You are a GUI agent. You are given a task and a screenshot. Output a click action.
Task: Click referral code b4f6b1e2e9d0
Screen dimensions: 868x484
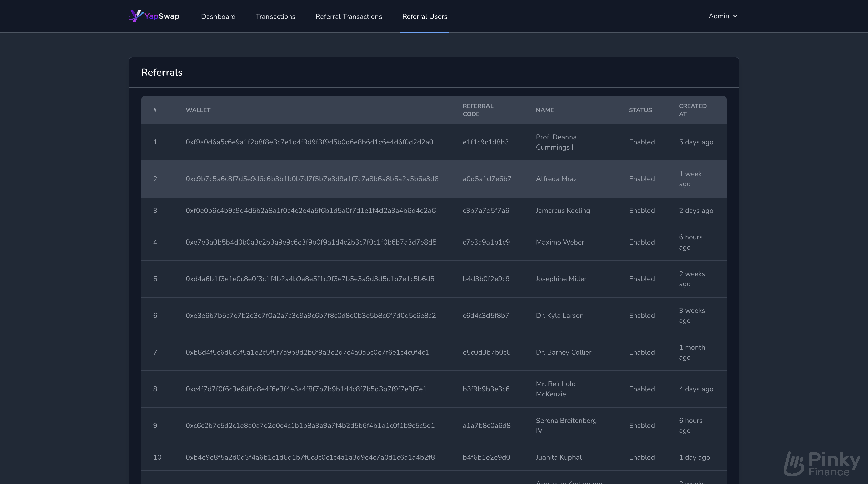click(486, 457)
